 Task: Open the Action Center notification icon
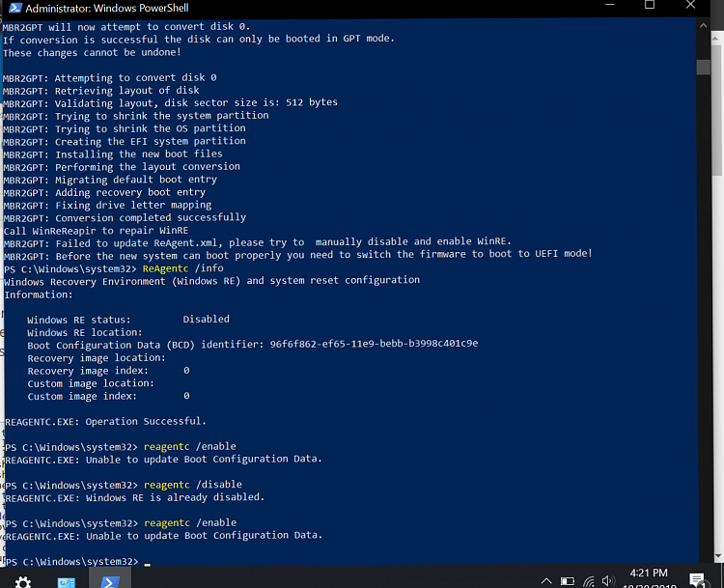click(697, 580)
